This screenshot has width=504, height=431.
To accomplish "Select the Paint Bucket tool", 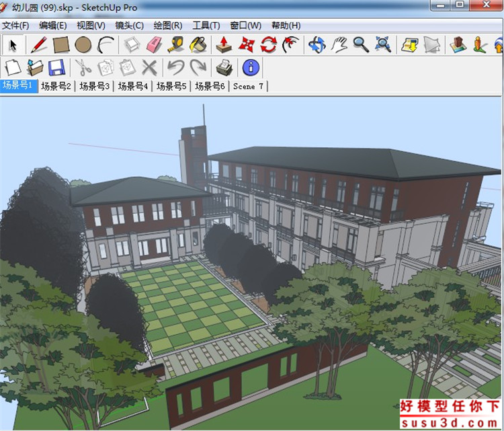I will 198,44.
